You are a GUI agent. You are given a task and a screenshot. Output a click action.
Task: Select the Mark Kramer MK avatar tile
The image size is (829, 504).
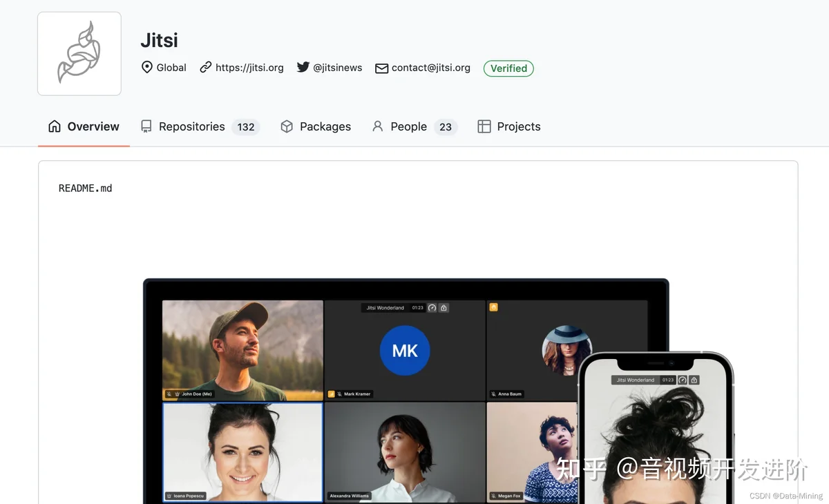pyautogui.click(x=405, y=350)
